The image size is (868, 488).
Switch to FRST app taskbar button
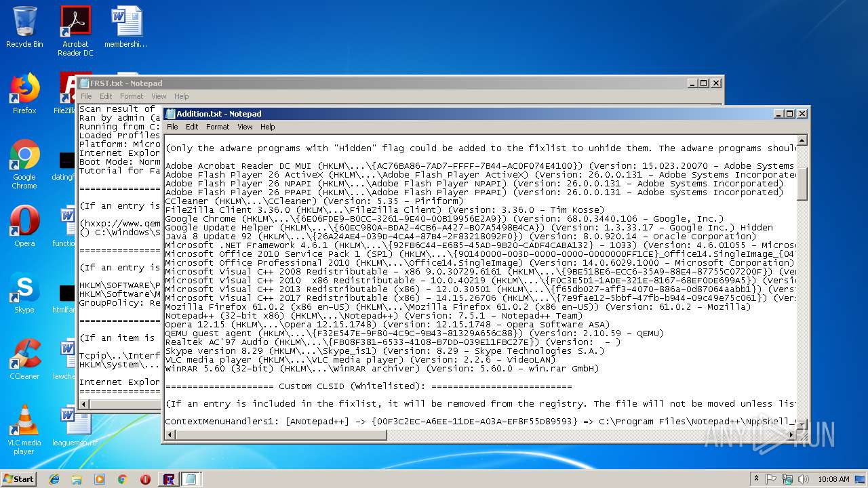pyautogui.click(x=169, y=479)
